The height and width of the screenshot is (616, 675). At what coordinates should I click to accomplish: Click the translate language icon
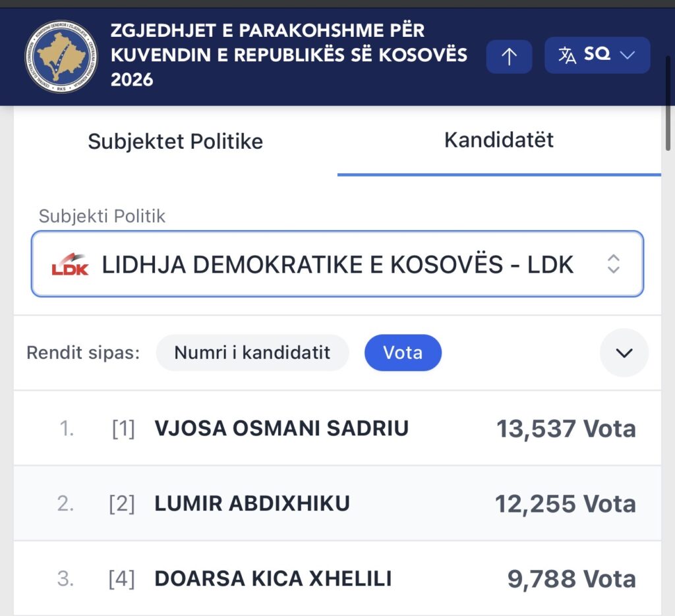pos(567,55)
